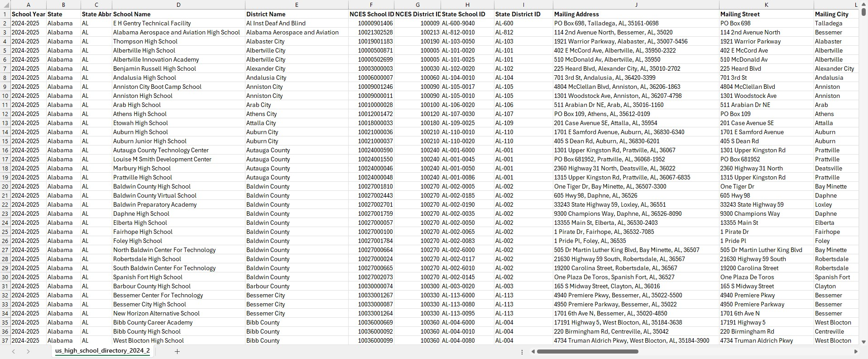Viewport: 868px width, 359px height.
Task: Select column J header
Action: coord(636,5)
